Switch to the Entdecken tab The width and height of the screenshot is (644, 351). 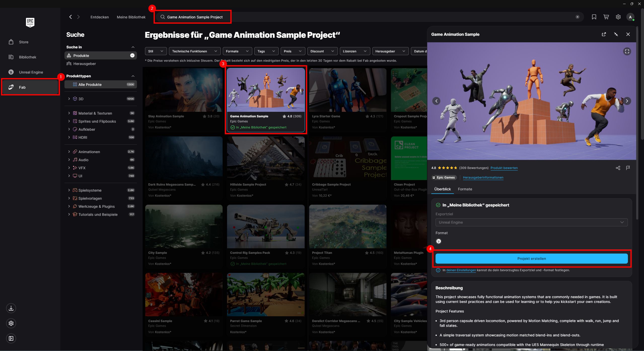(100, 17)
